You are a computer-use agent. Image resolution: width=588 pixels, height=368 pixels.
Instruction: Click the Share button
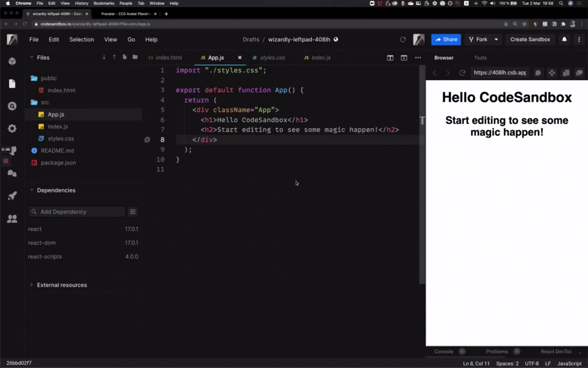(x=446, y=39)
